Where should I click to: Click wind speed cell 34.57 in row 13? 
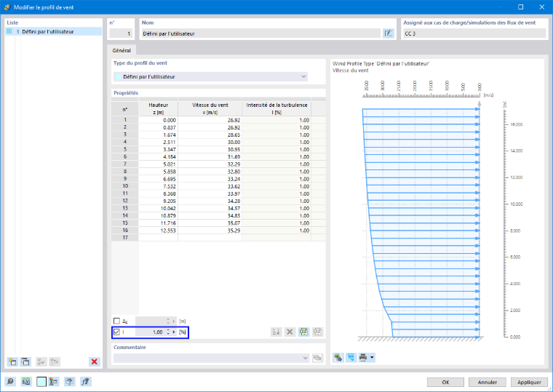tap(210, 208)
